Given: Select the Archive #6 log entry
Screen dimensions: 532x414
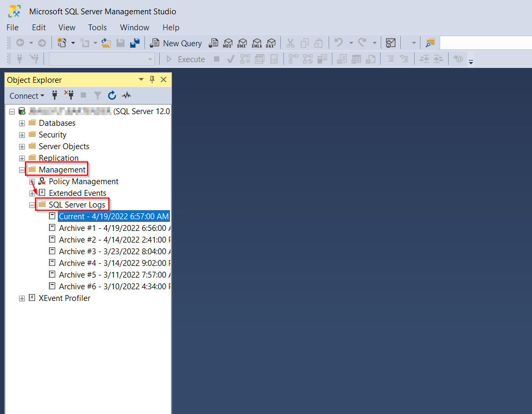Looking at the screenshot, I should tap(114, 287).
